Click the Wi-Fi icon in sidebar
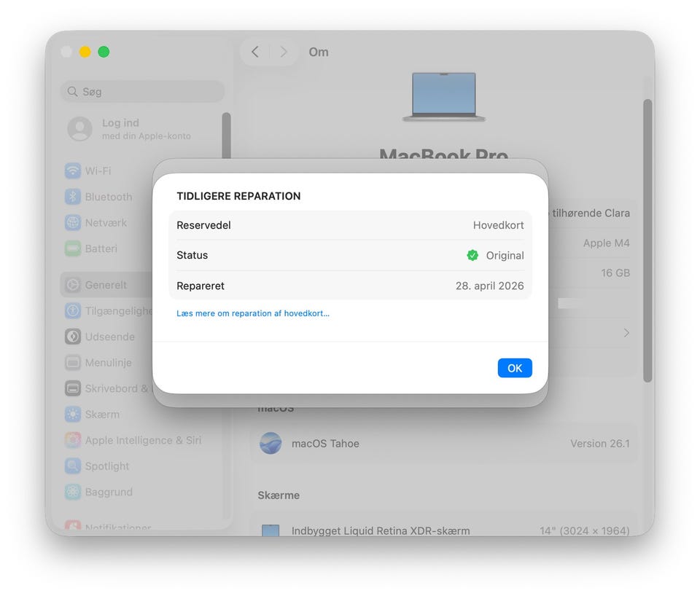The image size is (700, 596). (73, 171)
